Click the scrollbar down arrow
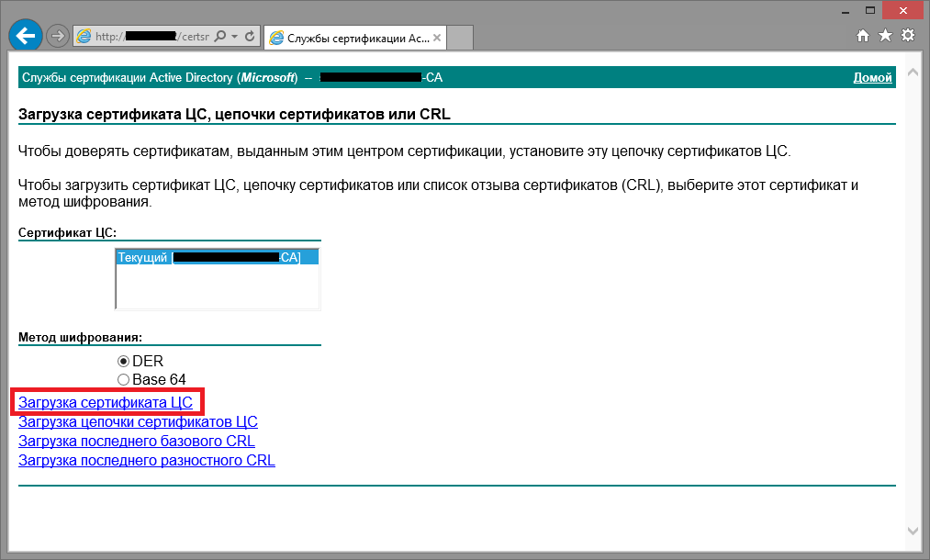Screen dimensions: 930x560 913,531
